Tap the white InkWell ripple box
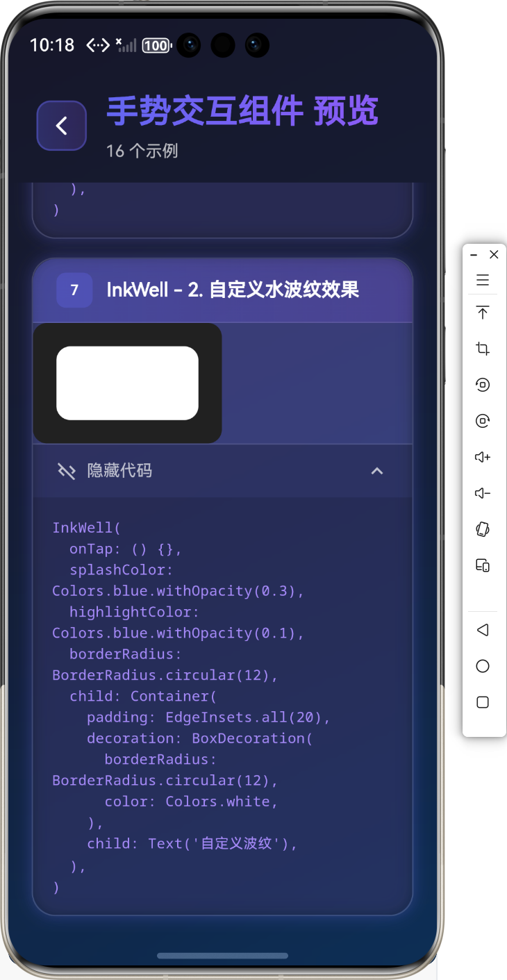The image size is (507, 980). point(127,383)
